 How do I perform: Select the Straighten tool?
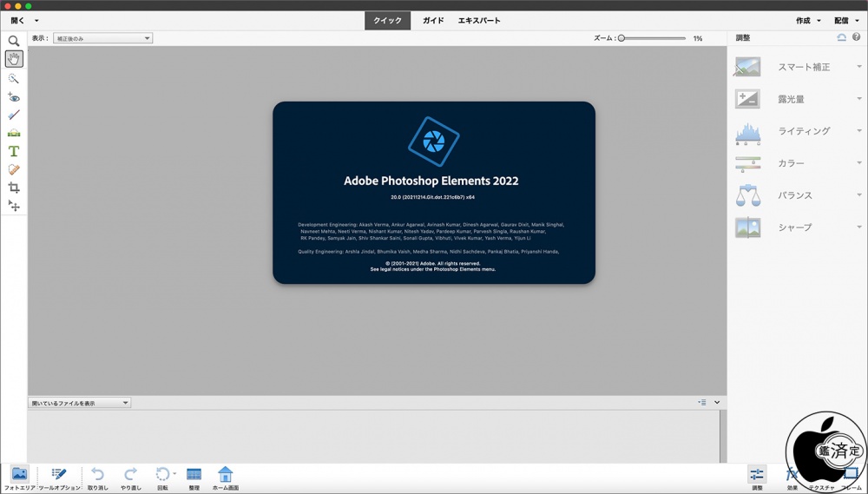pyautogui.click(x=14, y=133)
